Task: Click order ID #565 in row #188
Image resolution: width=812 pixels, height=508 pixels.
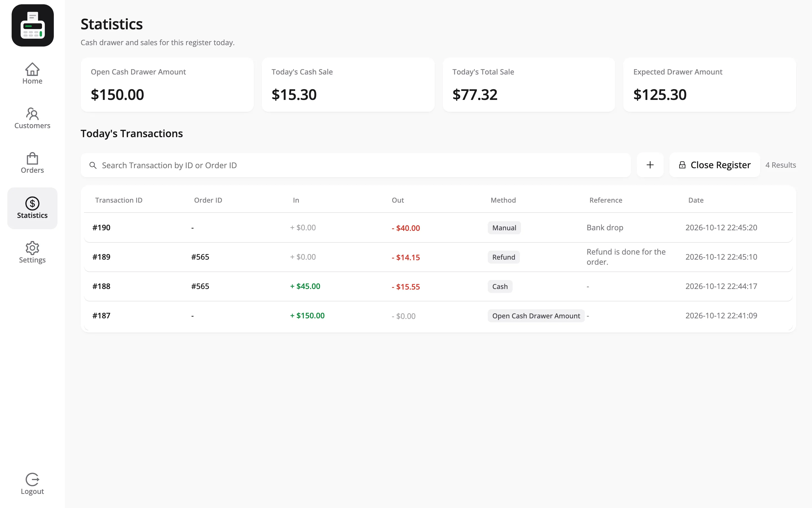Action: [200, 286]
